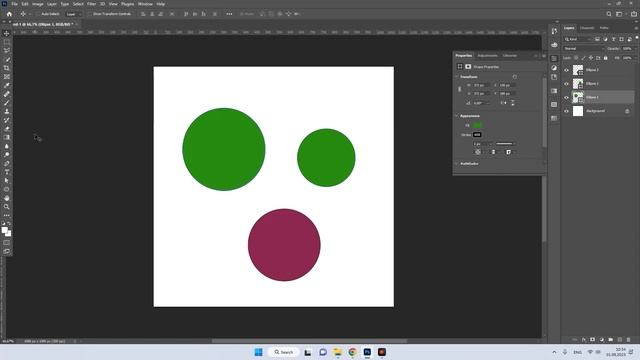Viewport: 640px width, 360px height.
Task: Select the Crop tool
Action: pyautogui.click(x=7, y=68)
